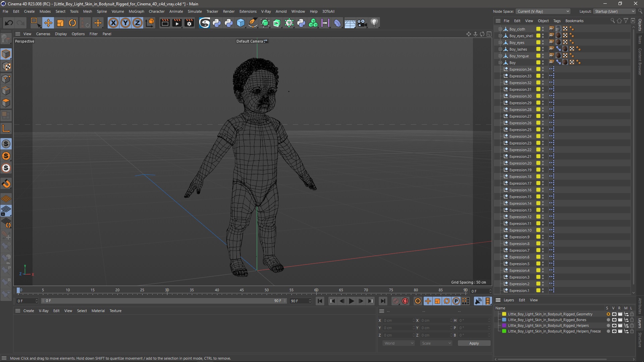Toggle Autokeying button
The width and height of the screenshot is (644, 362).
[405, 301]
